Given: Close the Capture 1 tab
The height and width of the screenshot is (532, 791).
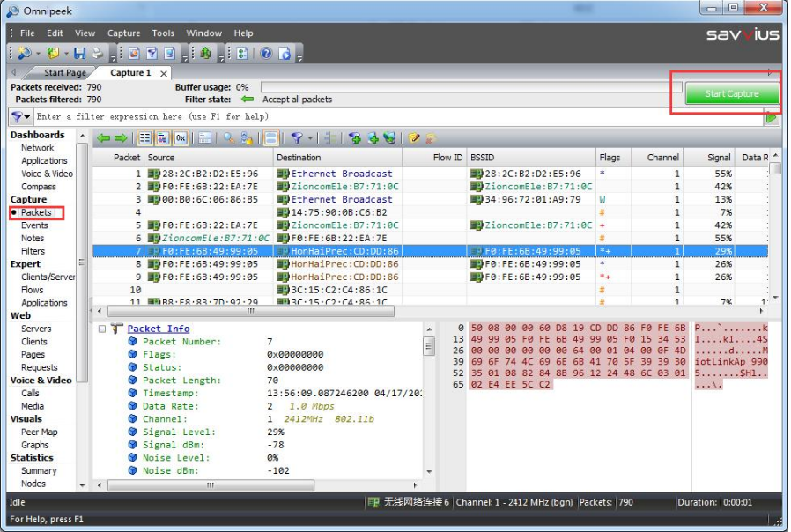Looking at the screenshot, I should [x=164, y=74].
